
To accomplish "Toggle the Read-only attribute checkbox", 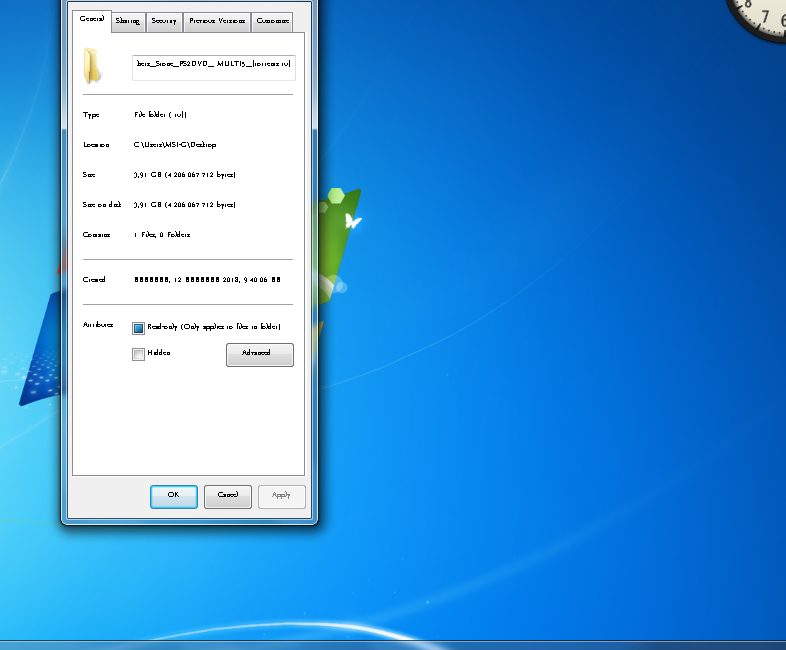I will [139, 327].
